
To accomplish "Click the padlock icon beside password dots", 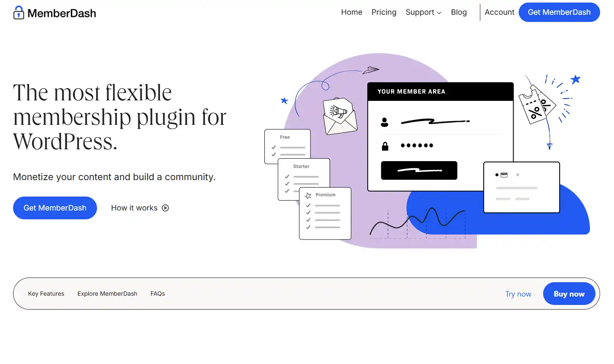I will [385, 146].
